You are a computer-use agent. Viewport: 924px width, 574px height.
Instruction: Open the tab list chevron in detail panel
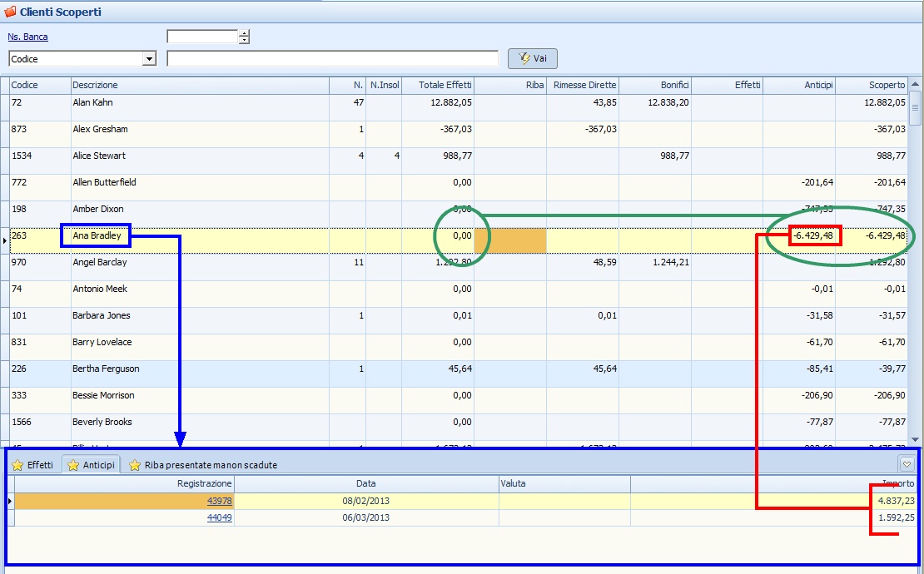point(907,465)
